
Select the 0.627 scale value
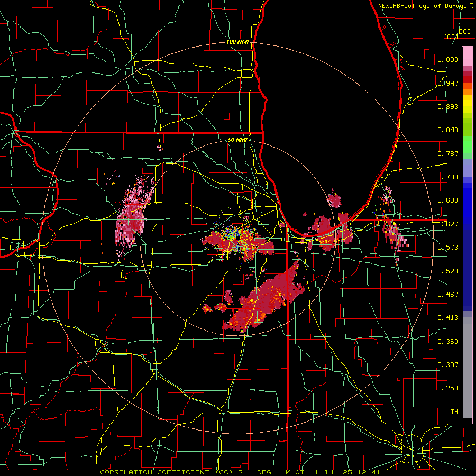(x=448, y=224)
